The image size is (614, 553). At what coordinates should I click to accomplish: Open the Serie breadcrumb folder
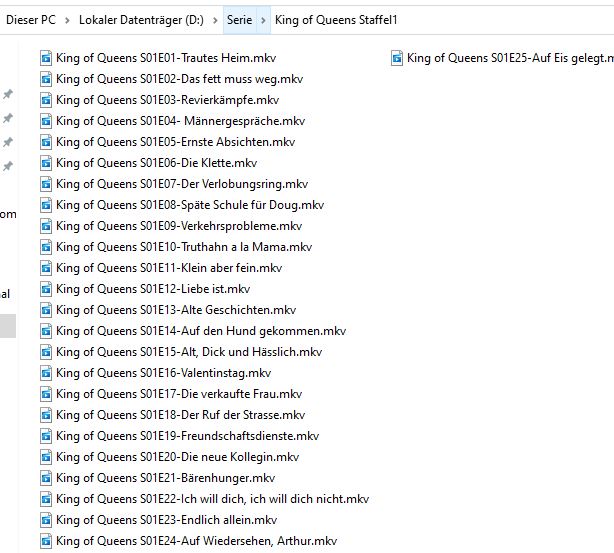point(240,20)
